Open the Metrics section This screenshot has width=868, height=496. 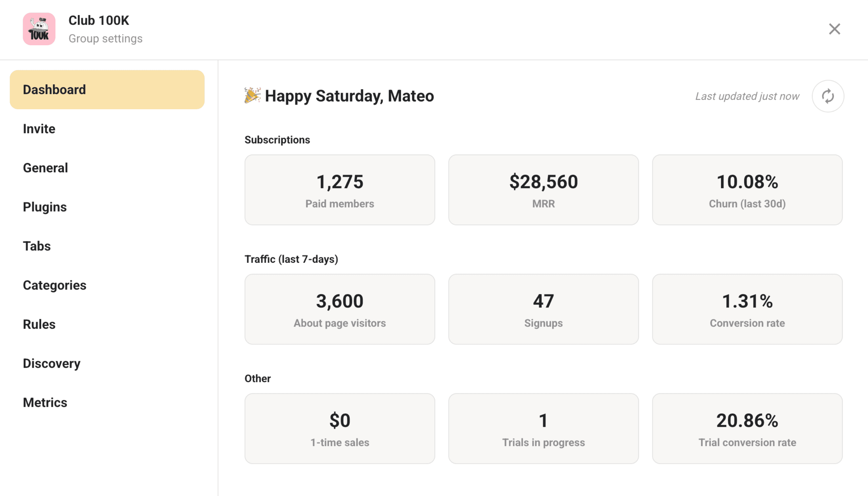(x=45, y=403)
